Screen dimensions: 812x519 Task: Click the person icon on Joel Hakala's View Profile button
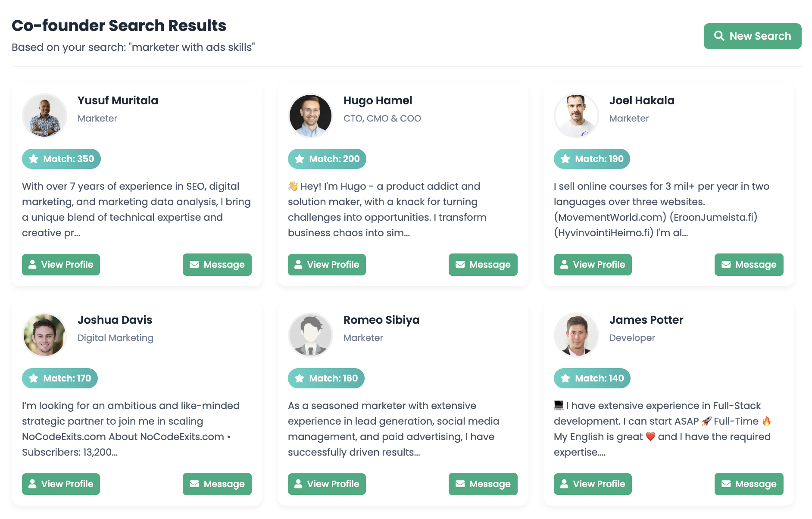click(565, 265)
